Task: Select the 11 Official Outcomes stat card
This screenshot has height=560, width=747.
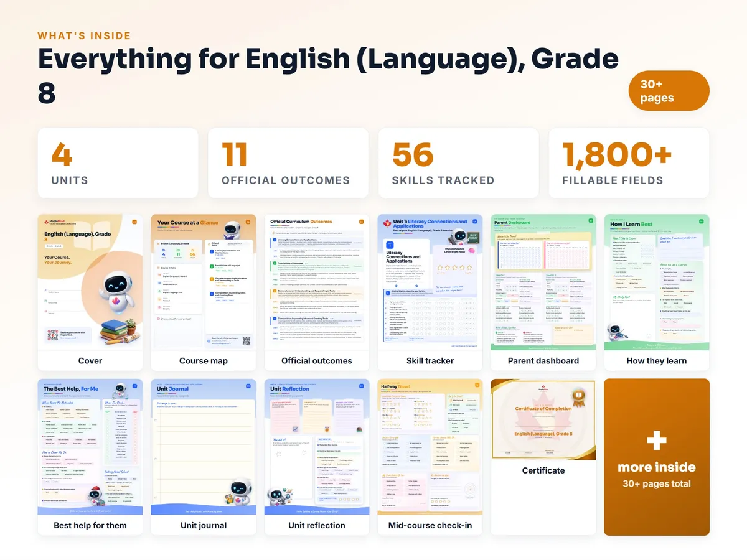Action: pyautogui.click(x=288, y=163)
